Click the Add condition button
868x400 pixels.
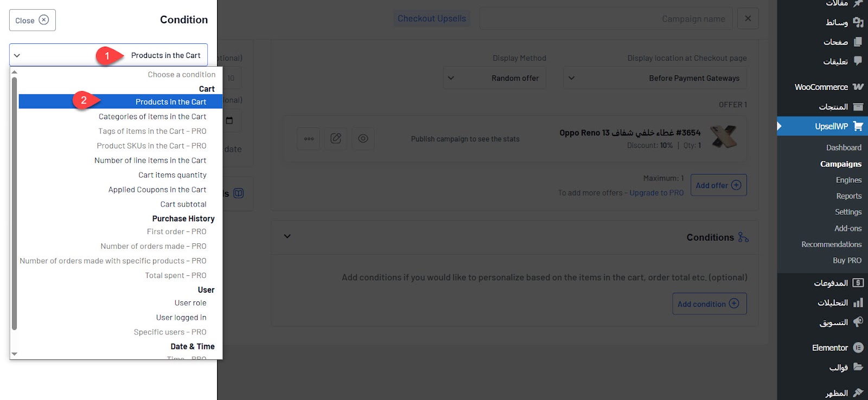pos(709,304)
